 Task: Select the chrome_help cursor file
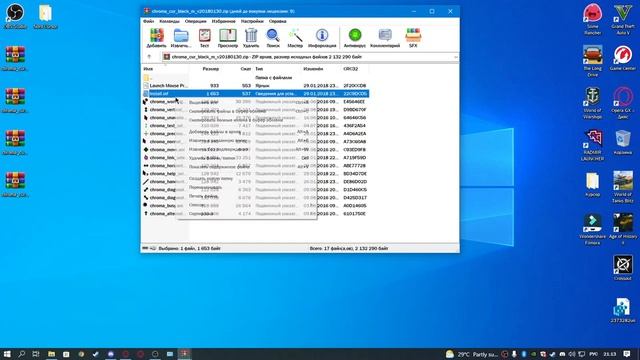(x=162, y=173)
